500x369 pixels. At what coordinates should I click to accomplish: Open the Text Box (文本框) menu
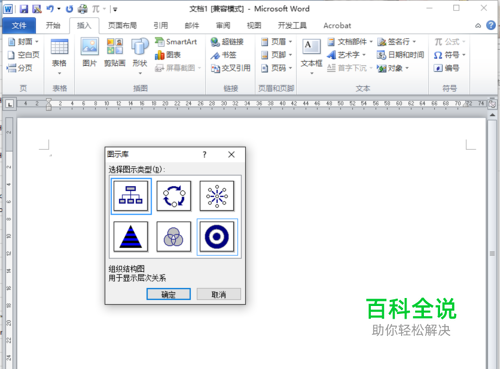pyautogui.click(x=311, y=56)
